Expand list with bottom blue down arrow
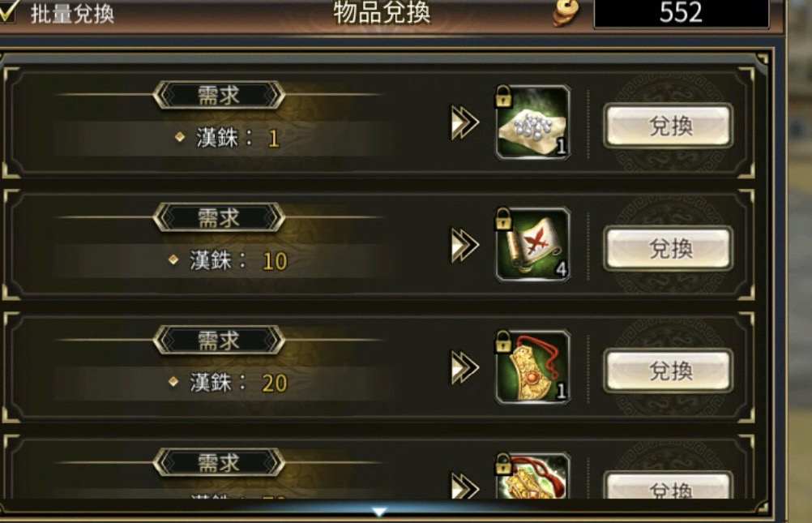 [379, 512]
